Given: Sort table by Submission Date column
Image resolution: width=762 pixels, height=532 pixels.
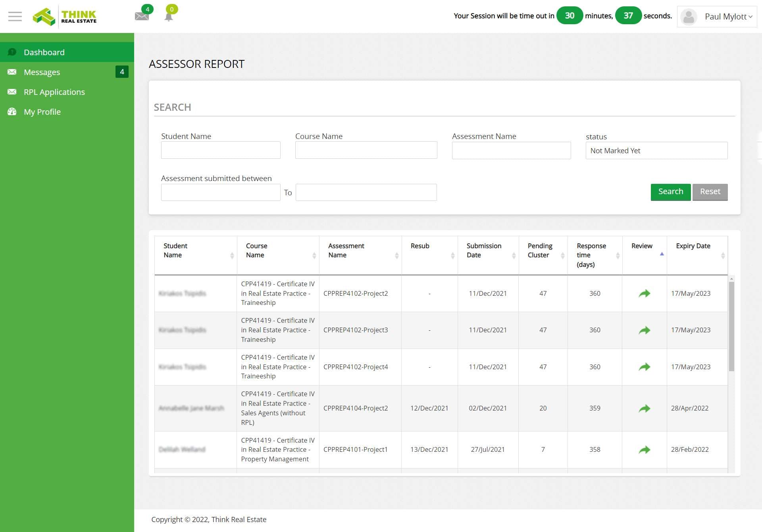Looking at the screenshot, I should click(x=488, y=255).
